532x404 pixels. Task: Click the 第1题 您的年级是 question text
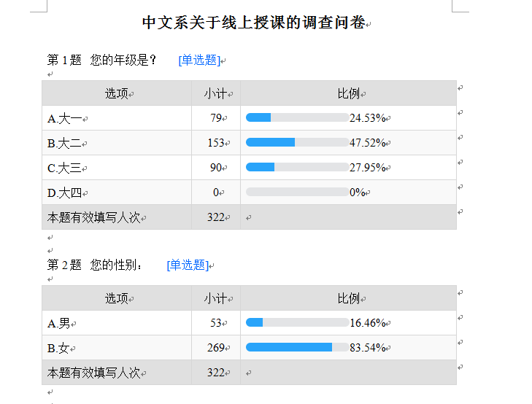pyautogui.click(x=102, y=60)
